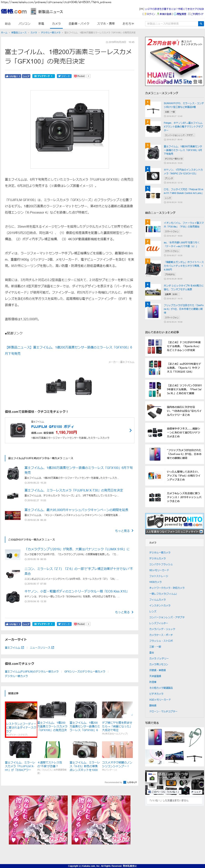
Task: Select the 家電 navigation tab
Action: point(41,24)
